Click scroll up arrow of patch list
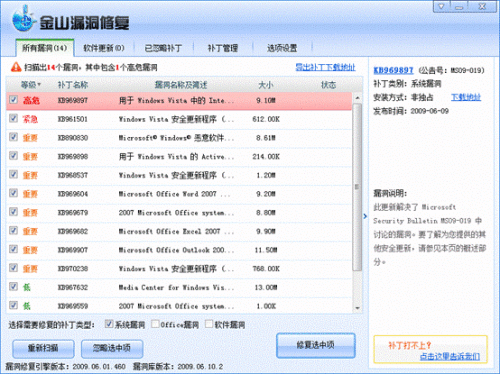Screen dimensions: 500x374 [x=357, y=98]
